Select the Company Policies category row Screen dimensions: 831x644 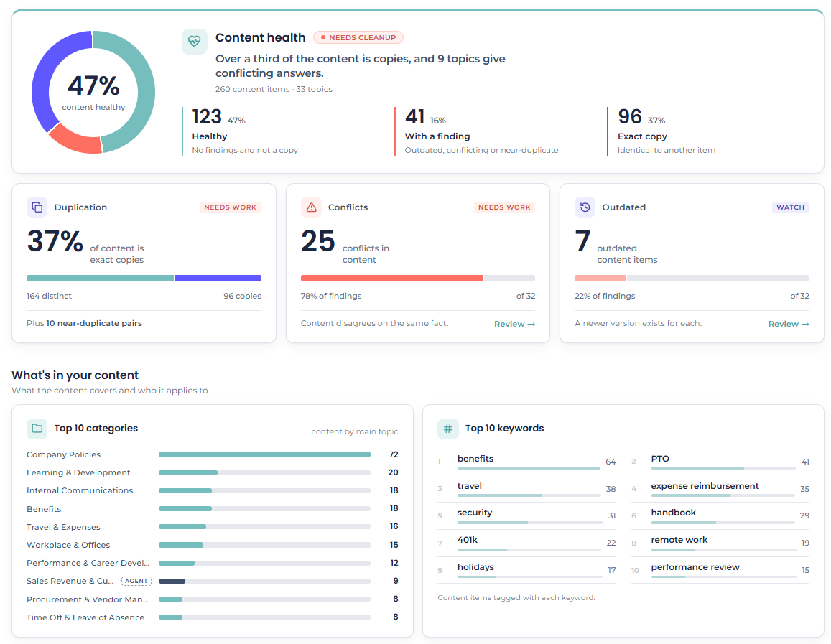coord(213,454)
